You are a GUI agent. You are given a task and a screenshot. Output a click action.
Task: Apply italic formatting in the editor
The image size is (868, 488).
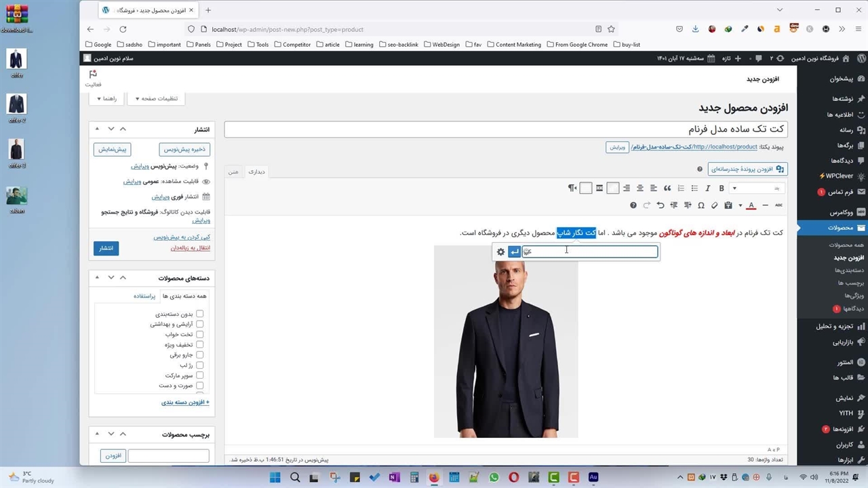coord(708,188)
